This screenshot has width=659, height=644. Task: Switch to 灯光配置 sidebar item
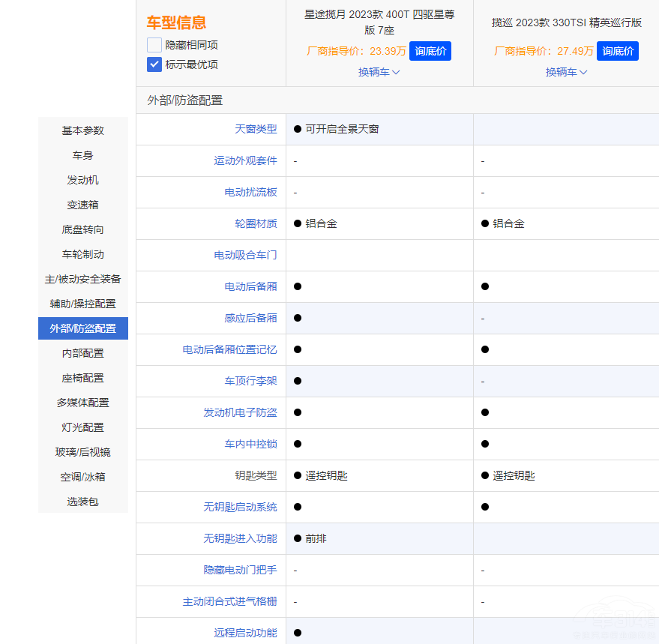(83, 427)
